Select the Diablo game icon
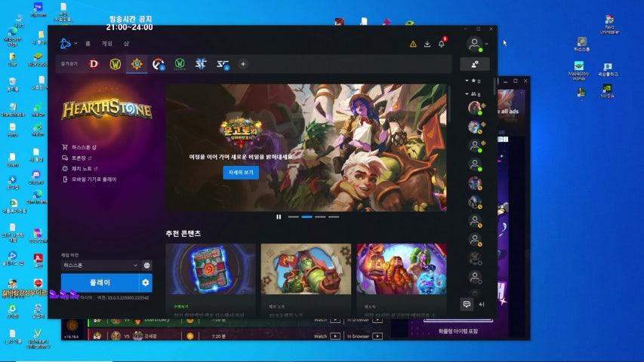Viewport: 644px width, 362px height. coord(94,64)
